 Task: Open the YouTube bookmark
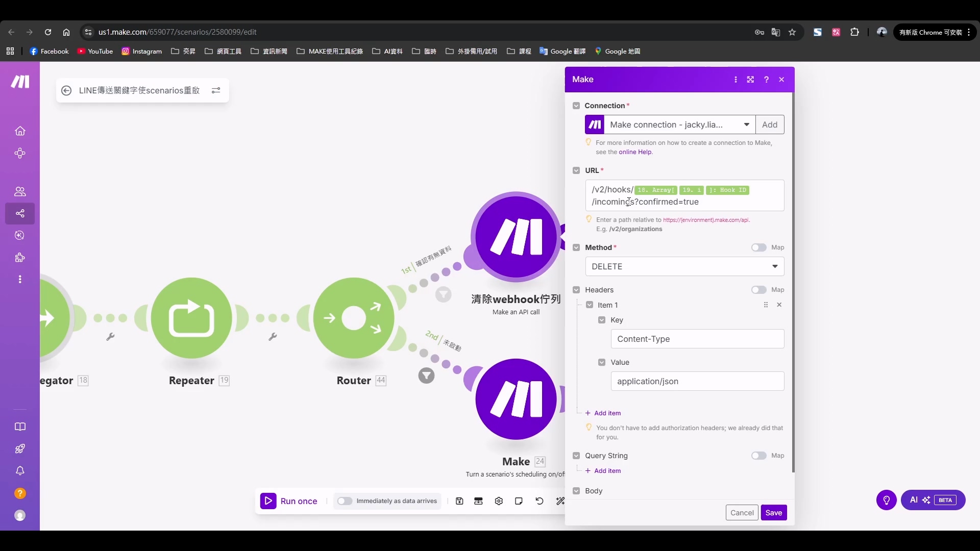coord(95,52)
